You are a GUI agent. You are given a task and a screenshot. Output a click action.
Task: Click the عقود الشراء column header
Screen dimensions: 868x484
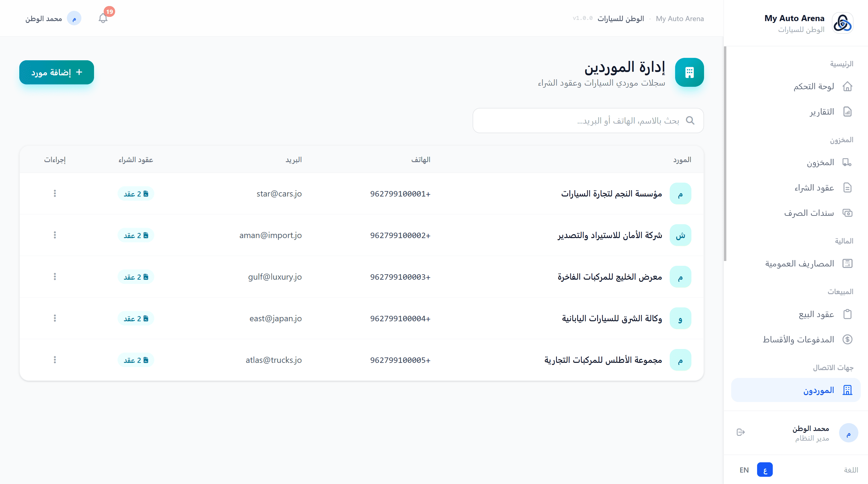[136, 160]
